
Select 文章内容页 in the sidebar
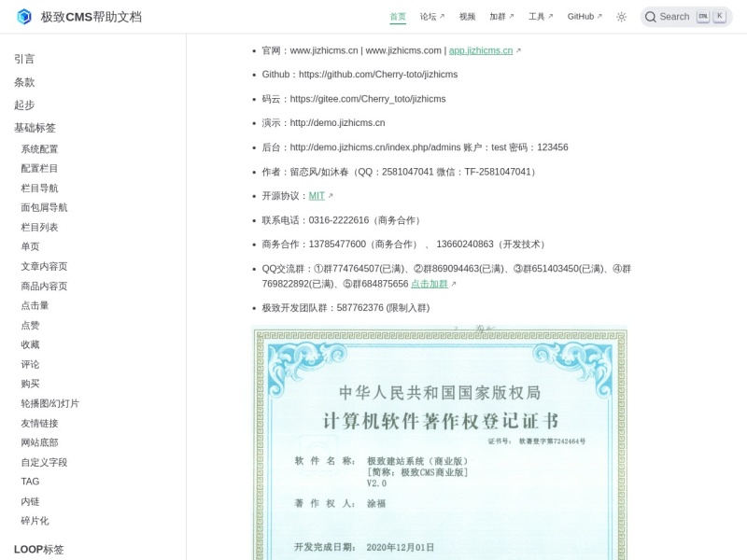click(x=44, y=266)
